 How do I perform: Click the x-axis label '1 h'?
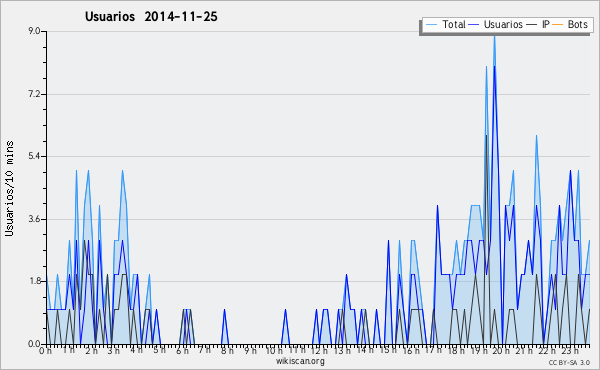coord(68,350)
